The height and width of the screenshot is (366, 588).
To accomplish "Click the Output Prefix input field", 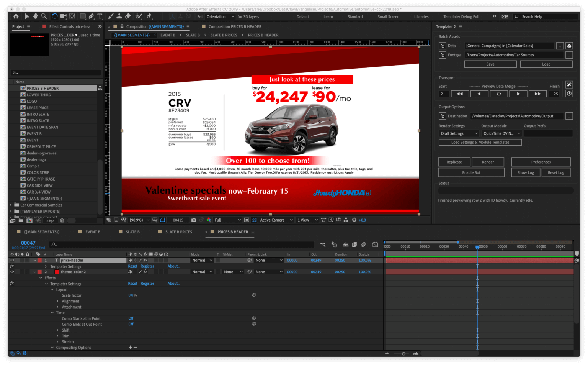I will click(x=548, y=133).
